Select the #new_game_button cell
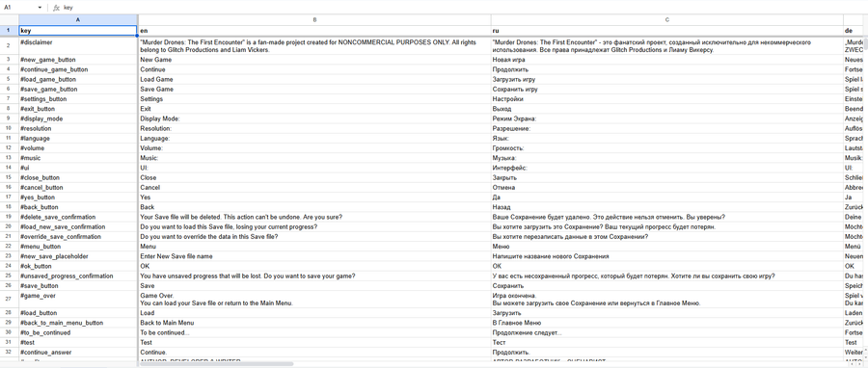Screen dimensions: 868x368 (78, 59)
